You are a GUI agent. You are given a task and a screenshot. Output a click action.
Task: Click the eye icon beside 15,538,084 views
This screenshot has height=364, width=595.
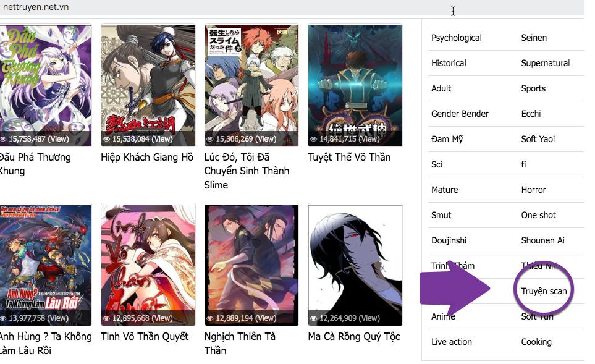tap(106, 139)
